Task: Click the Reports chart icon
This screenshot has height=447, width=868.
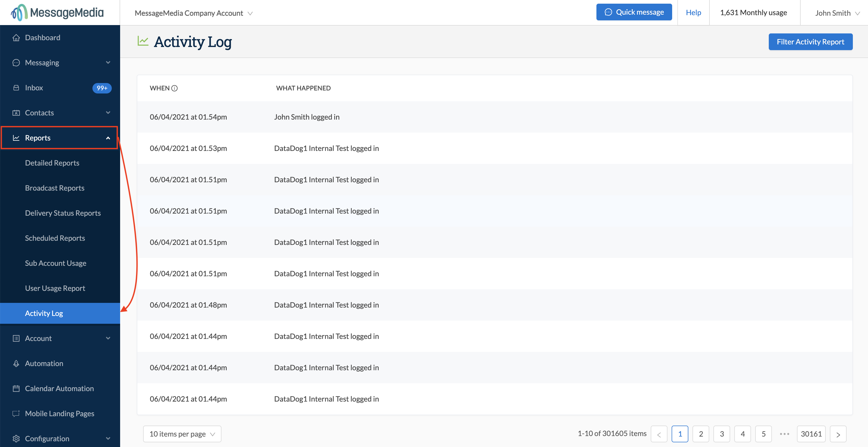Action: pos(16,138)
